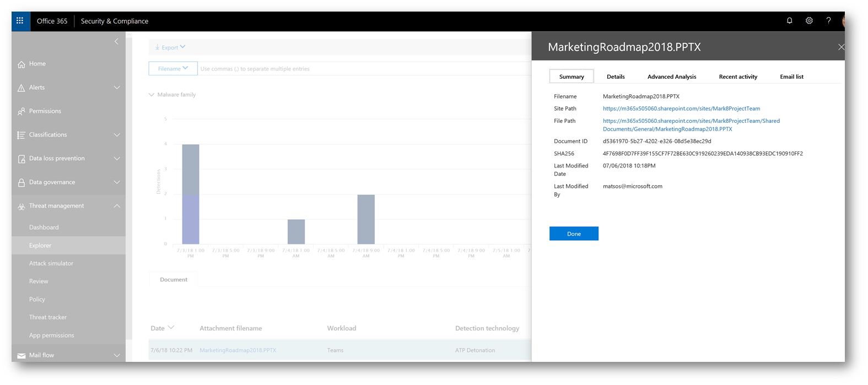Image resolution: width=868 pixels, height=385 pixels.
Task: Open the Filename filter dropdown
Action: pyautogui.click(x=173, y=68)
